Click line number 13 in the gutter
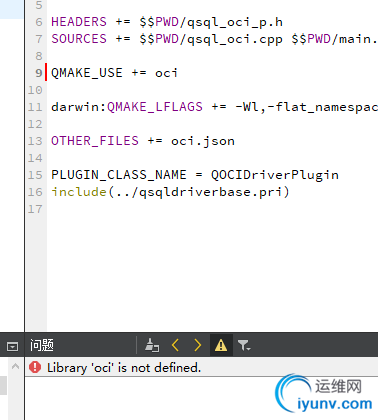The height and width of the screenshot is (420, 378). [x=35, y=141]
